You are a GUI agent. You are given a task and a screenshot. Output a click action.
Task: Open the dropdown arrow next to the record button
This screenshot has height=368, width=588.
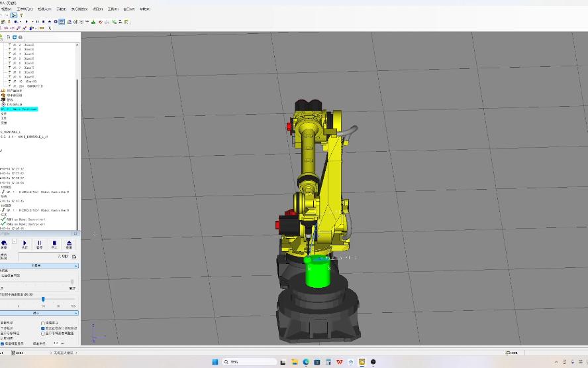pos(15,241)
